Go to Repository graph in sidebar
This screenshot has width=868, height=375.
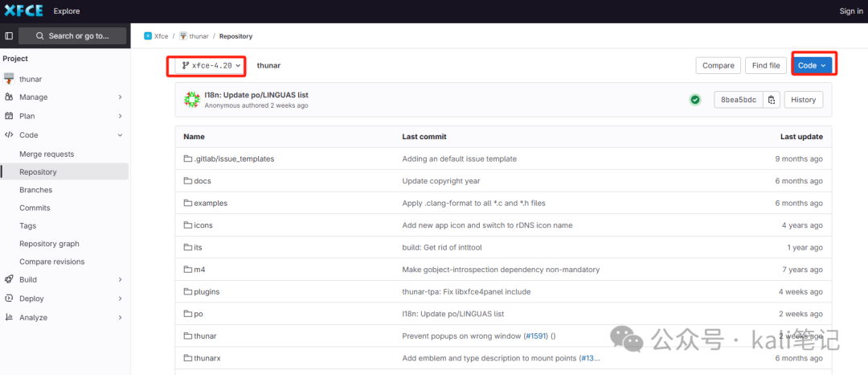[x=49, y=244]
